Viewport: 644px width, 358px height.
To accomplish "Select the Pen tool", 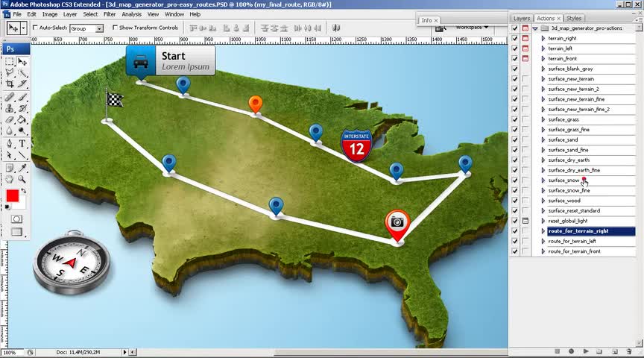I will point(10,144).
